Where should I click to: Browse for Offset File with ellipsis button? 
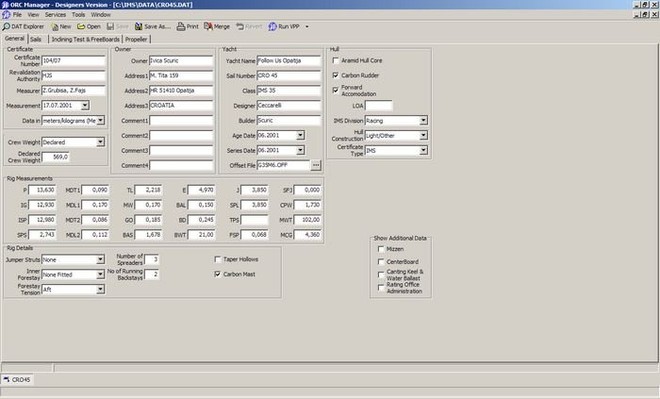(x=316, y=165)
